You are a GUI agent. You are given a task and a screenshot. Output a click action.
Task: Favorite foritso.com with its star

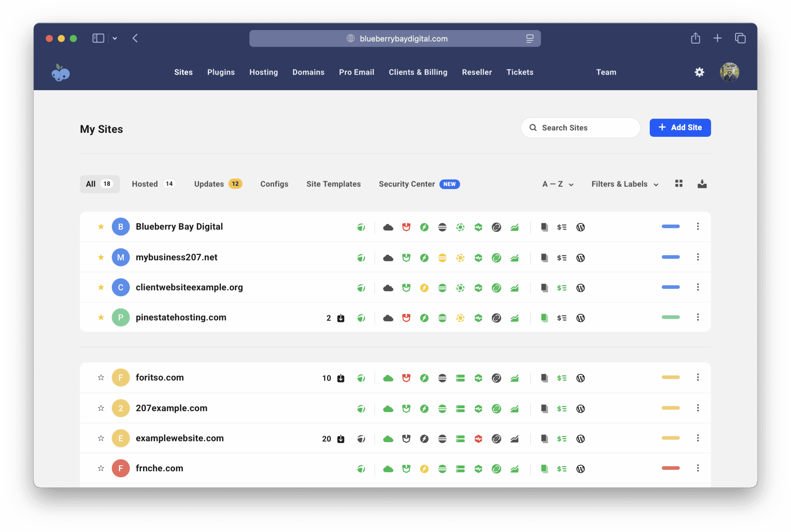tap(101, 377)
